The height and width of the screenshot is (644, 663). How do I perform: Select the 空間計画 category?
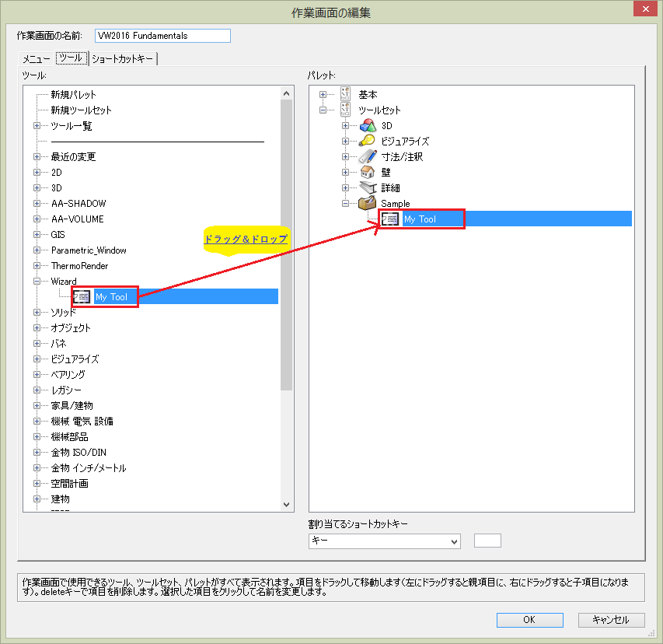click(x=70, y=483)
